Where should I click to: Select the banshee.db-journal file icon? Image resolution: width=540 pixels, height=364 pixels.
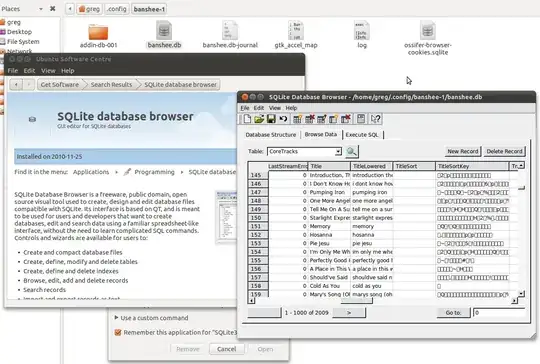click(x=230, y=31)
